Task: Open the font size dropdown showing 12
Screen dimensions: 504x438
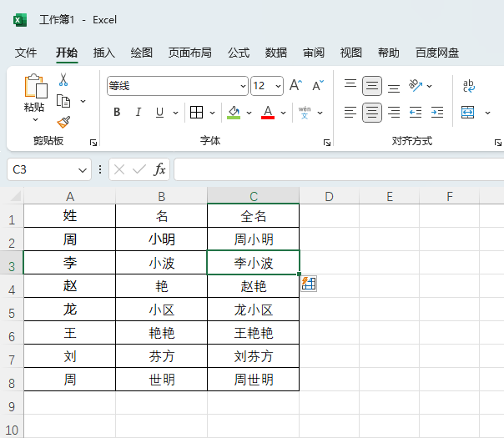Action: coord(278,86)
